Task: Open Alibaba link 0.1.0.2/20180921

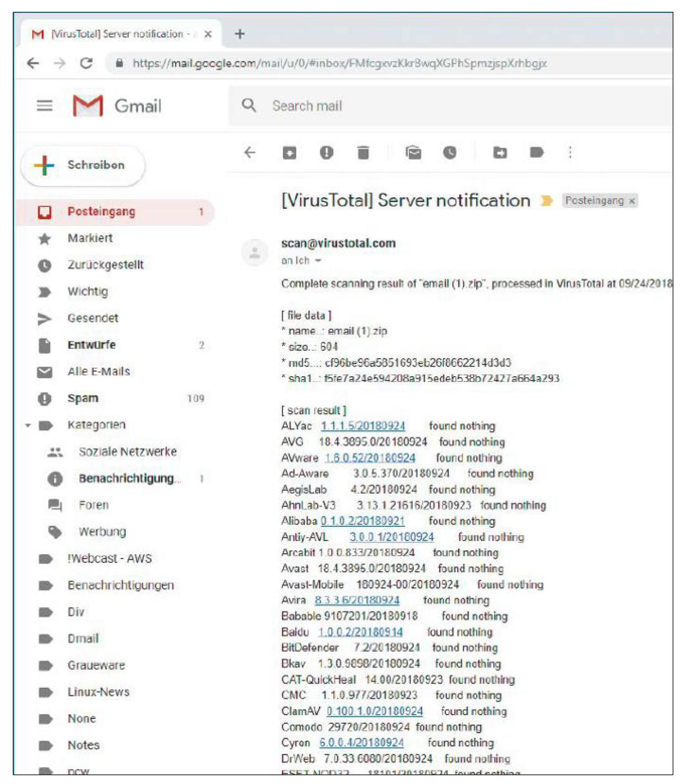Action: (x=363, y=521)
